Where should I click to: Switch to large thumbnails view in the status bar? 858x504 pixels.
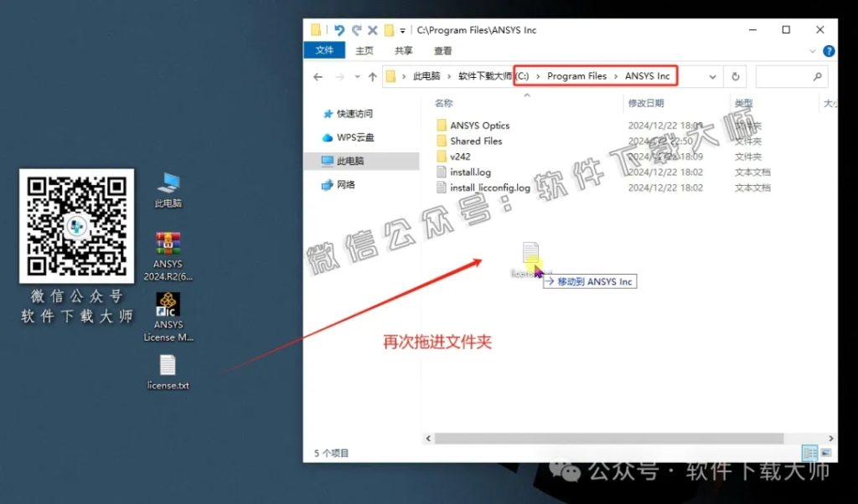pos(826,452)
